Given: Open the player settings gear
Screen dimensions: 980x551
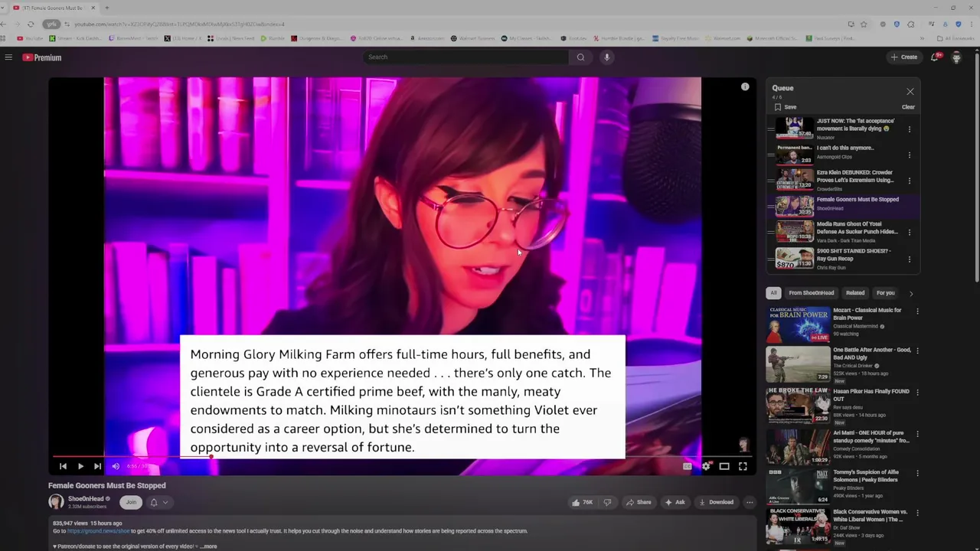Looking at the screenshot, I should (x=706, y=466).
